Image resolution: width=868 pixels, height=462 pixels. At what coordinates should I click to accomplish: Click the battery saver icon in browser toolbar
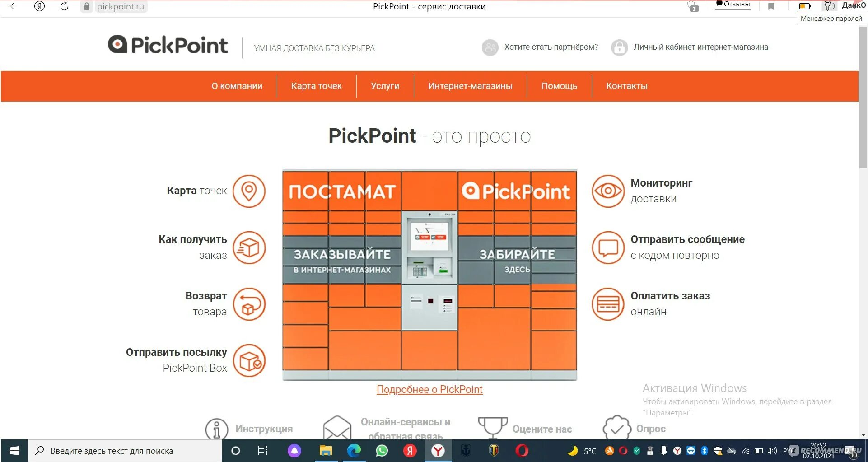(x=805, y=6)
